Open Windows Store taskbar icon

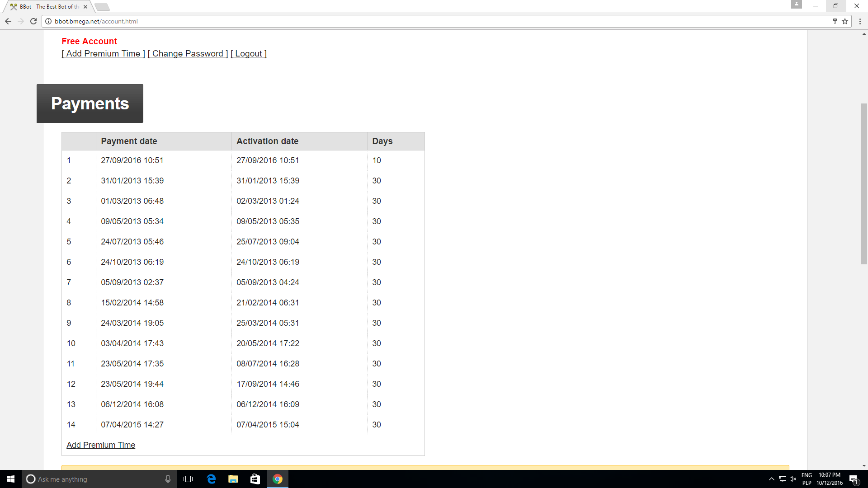[x=255, y=479]
